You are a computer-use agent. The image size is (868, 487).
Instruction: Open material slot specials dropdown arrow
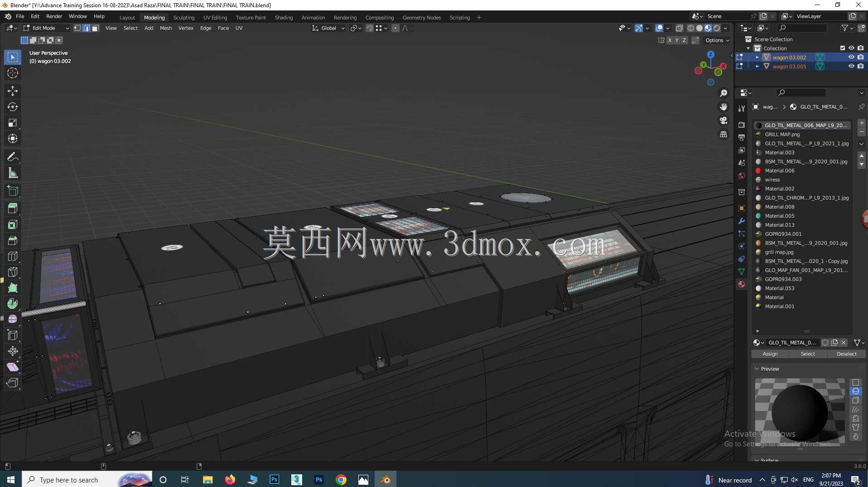pyautogui.click(x=861, y=144)
